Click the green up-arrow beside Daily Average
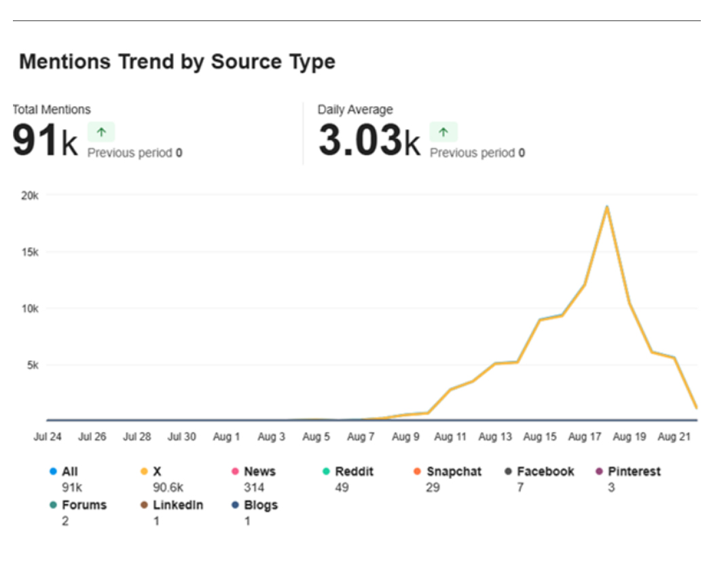The width and height of the screenshot is (728, 564). tap(443, 132)
